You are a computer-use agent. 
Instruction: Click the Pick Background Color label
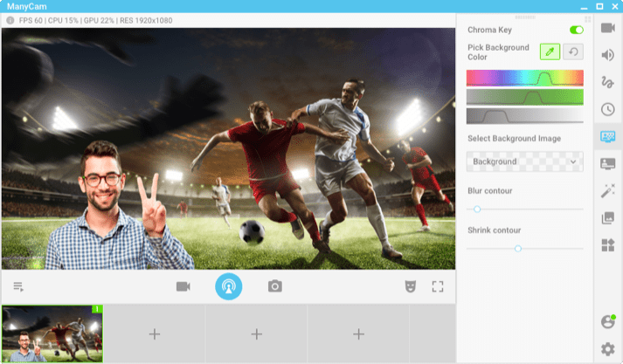[x=498, y=52]
